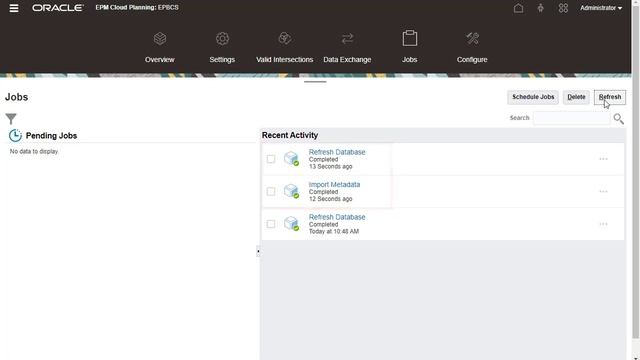Click the status icon of the 10:48 AM job
Screen dimensions: 640x360
click(x=291, y=223)
